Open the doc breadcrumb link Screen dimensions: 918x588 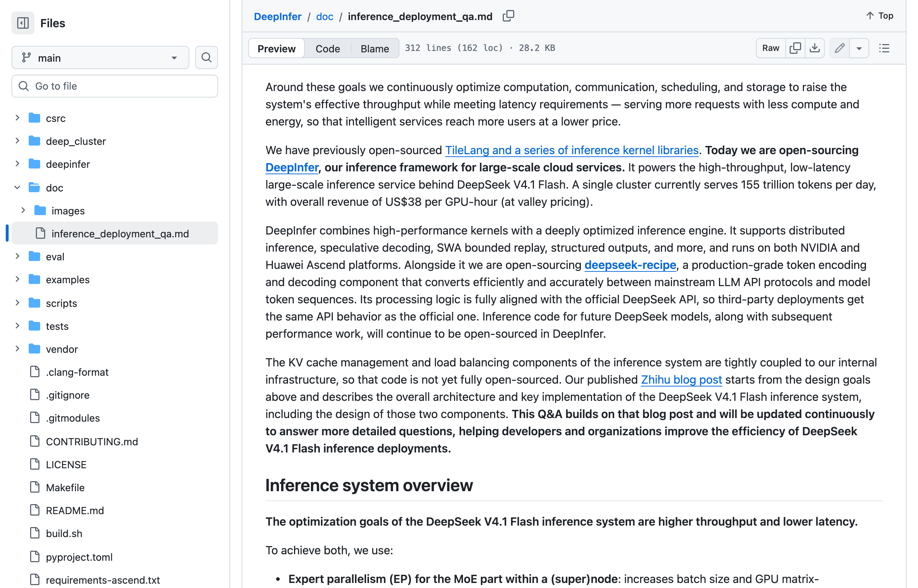(325, 16)
